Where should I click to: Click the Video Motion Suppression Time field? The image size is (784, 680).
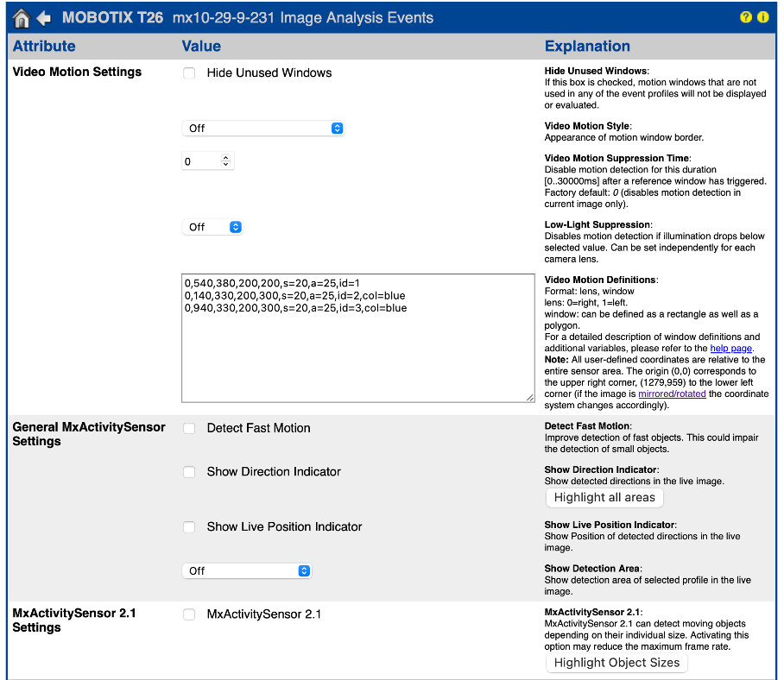tap(207, 161)
